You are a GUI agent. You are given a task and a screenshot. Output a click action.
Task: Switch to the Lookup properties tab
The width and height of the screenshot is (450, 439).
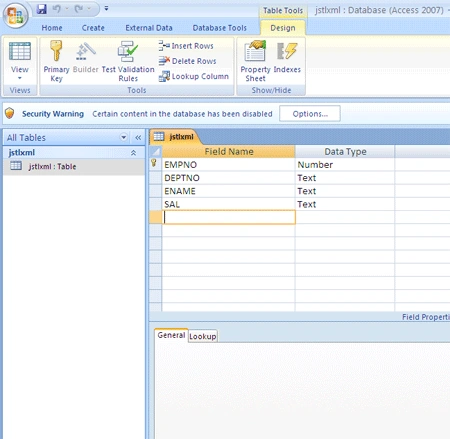tap(202, 336)
